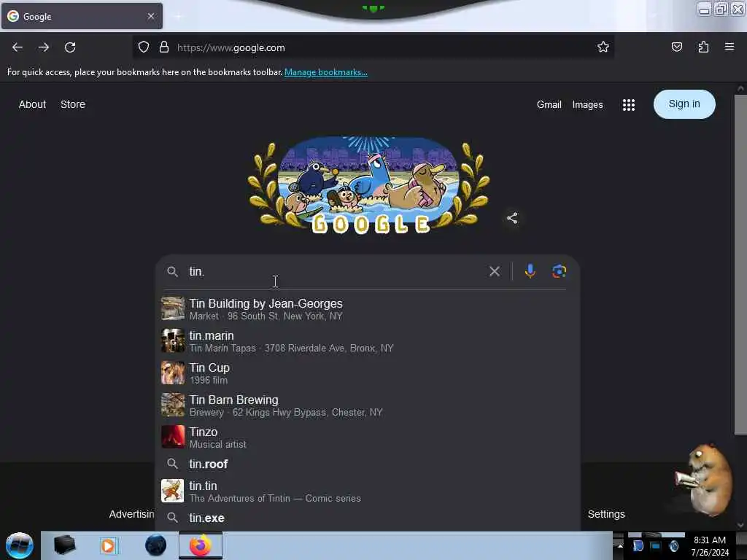Open the Windows Start orb

click(x=19, y=545)
